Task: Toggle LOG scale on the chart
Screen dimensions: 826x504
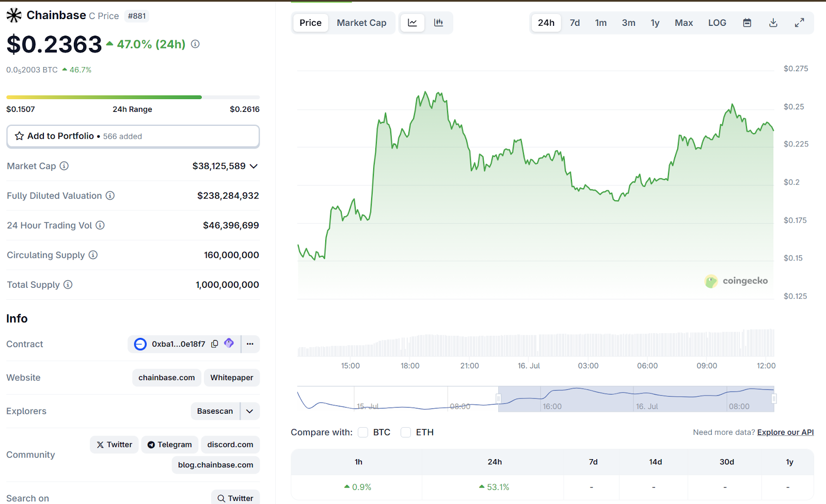Action: click(x=717, y=23)
